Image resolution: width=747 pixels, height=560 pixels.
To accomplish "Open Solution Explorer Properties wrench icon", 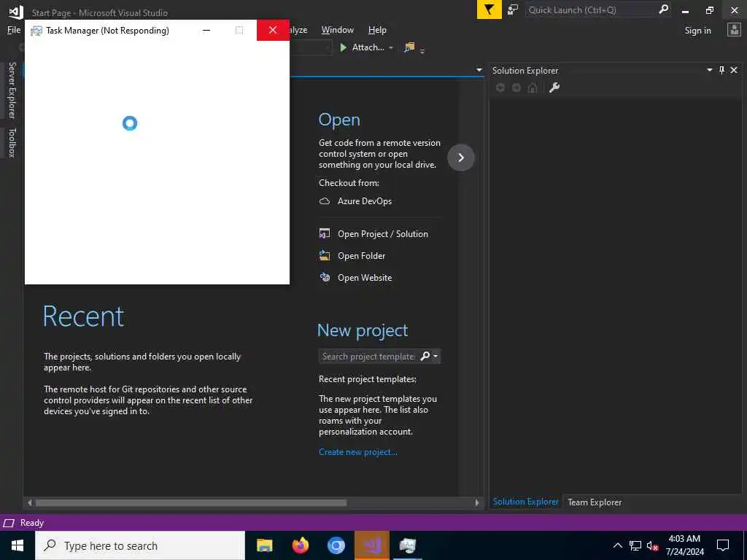I will pyautogui.click(x=554, y=87).
